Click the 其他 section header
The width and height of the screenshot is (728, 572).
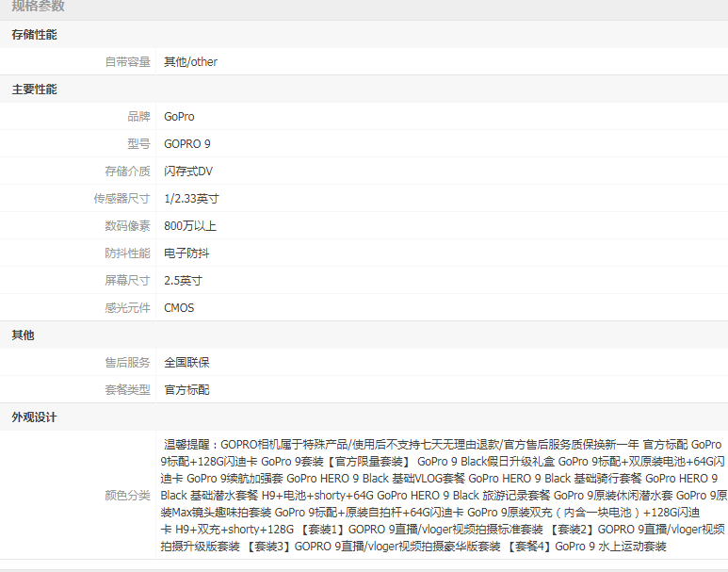[x=23, y=335]
